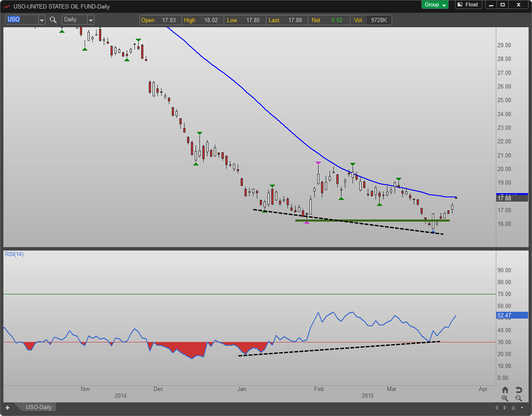Add a new chart tab
Image resolution: width=532 pixels, height=416 pixels.
pos(7,407)
